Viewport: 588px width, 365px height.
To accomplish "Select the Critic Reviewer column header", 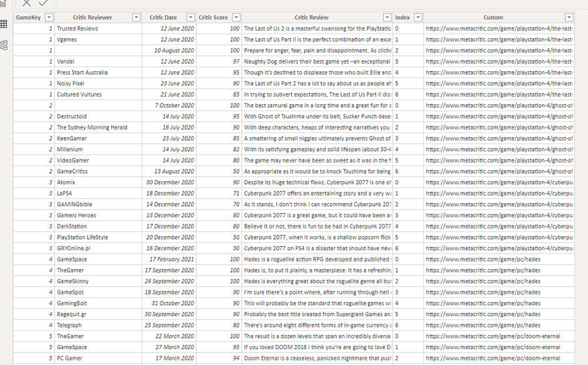I will (x=98, y=17).
